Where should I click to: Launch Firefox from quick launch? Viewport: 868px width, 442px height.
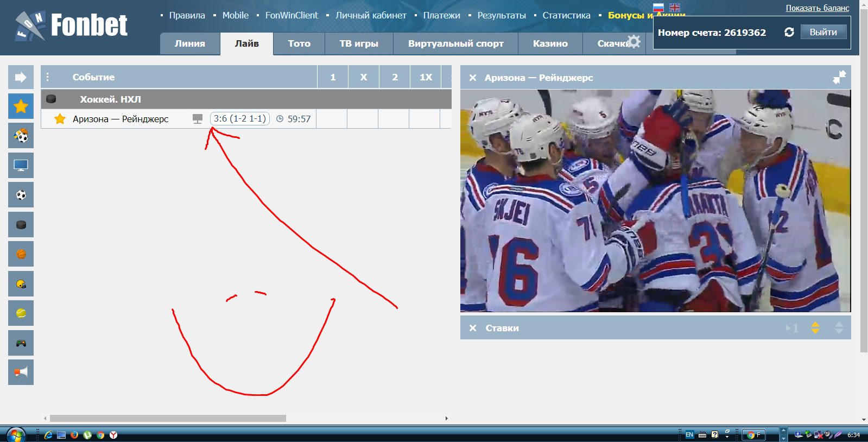pos(74,434)
